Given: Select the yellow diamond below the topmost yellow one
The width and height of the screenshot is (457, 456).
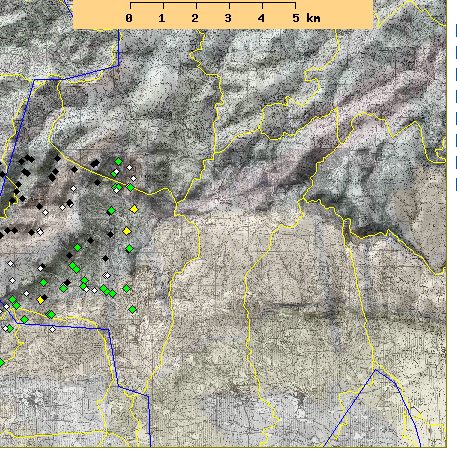Looking at the screenshot, I should point(127,231).
